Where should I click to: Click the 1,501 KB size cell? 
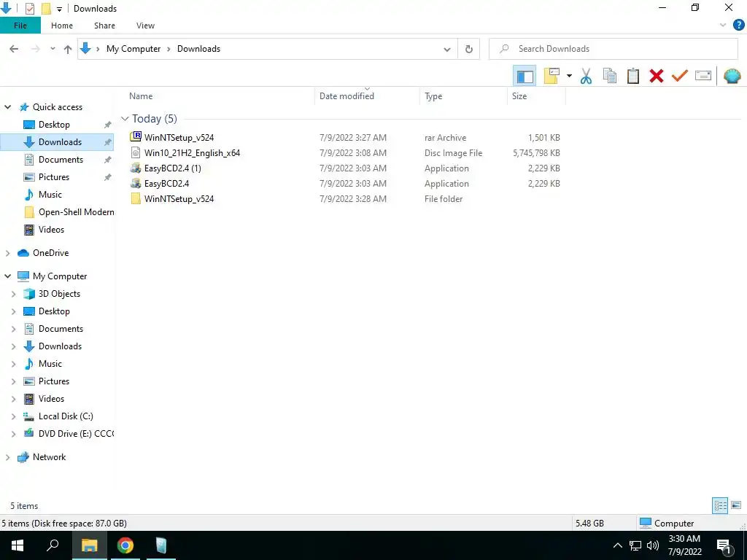(543, 138)
